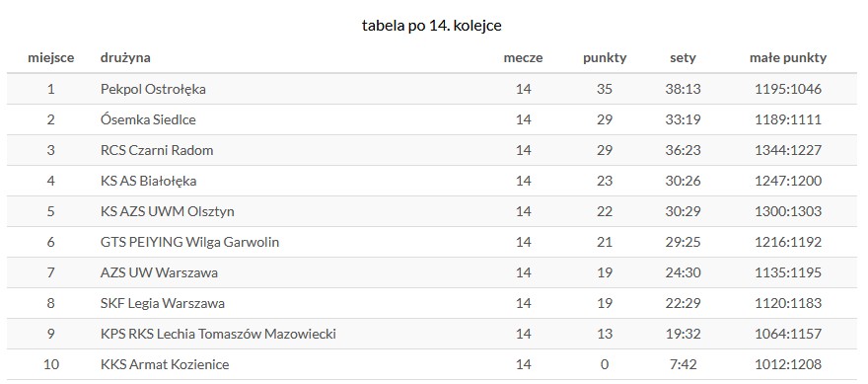Click SKF Legia Warszawa team name
Screen dimensions: 868x384
(163, 303)
